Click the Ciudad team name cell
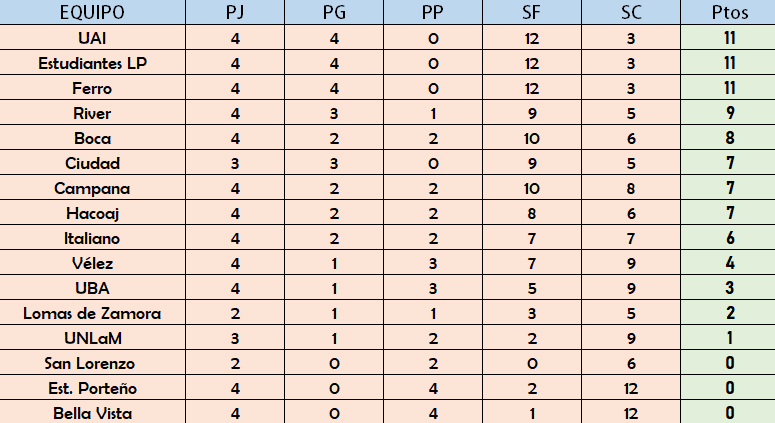Viewport: 775px width, 423px height. click(x=92, y=163)
